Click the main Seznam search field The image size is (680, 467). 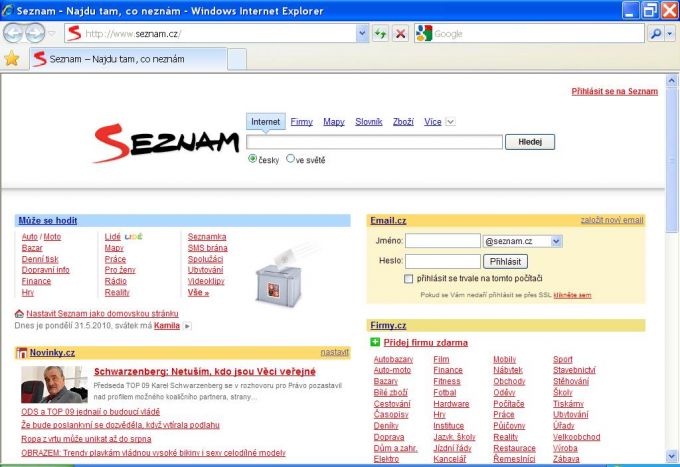pos(374,142)
